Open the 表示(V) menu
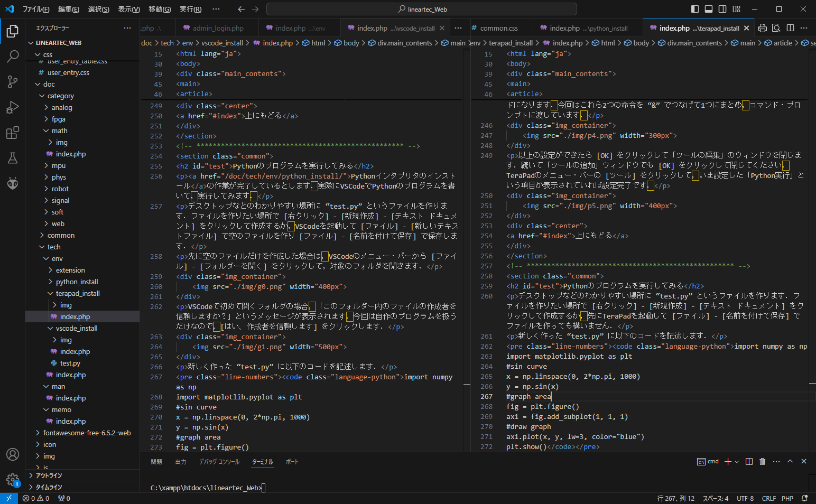This screenshot has width=816, height=504. pyautogui.click(x=129, y=9)
